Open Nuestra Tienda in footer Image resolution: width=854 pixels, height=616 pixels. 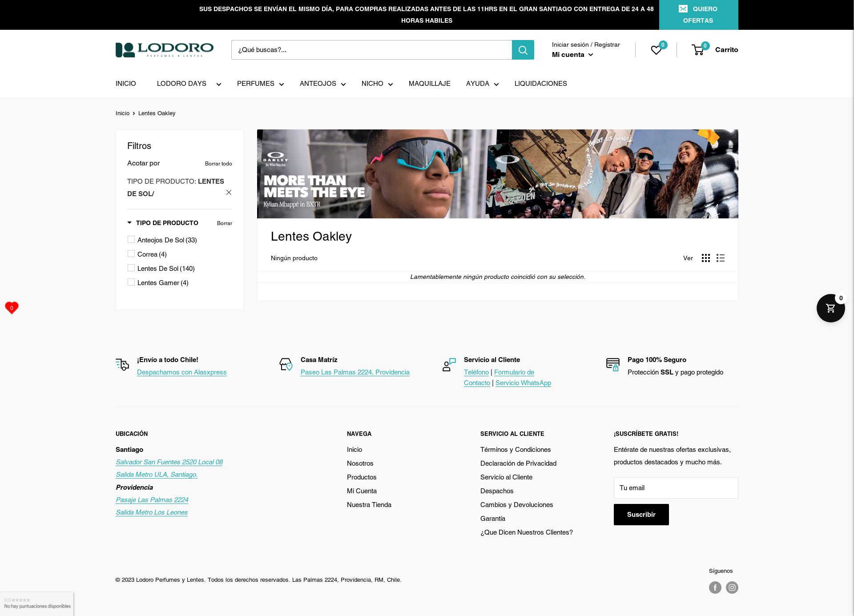pos(369,505)
